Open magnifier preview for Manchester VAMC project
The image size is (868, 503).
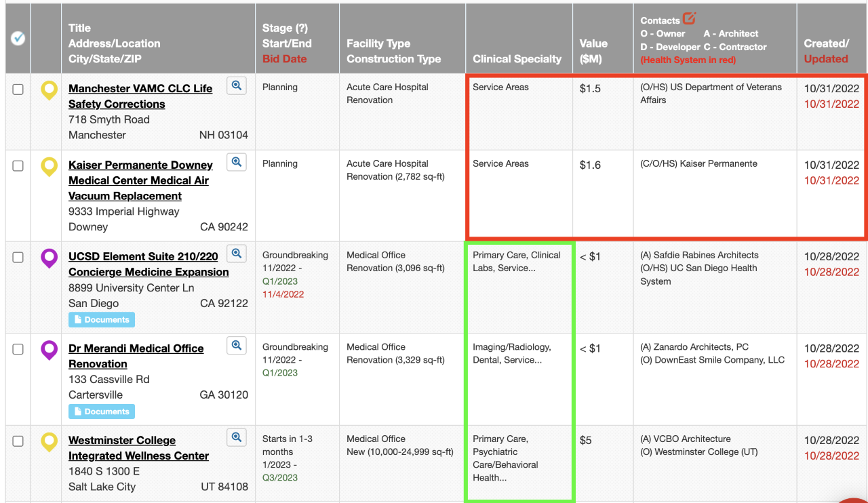(236, 85)
